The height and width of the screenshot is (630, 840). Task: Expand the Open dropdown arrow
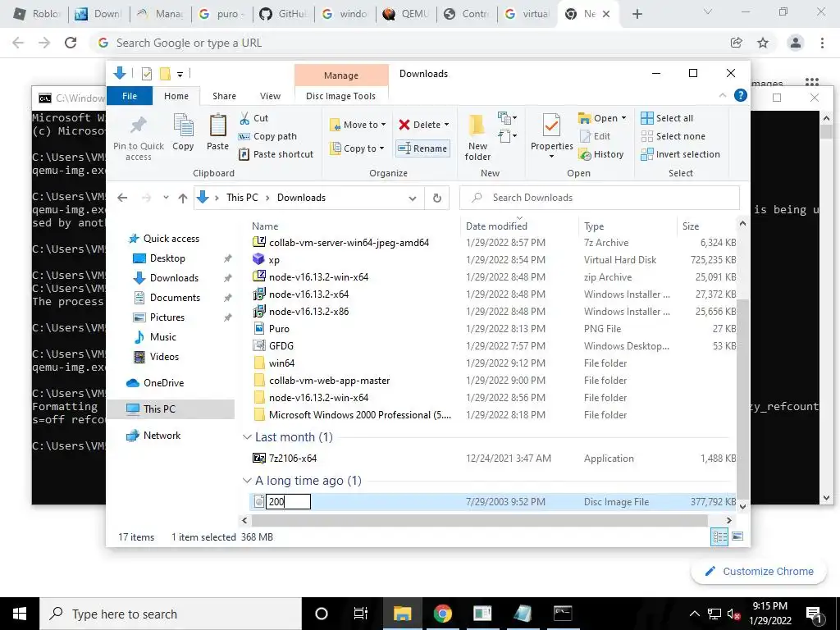[x=623, y=118]
